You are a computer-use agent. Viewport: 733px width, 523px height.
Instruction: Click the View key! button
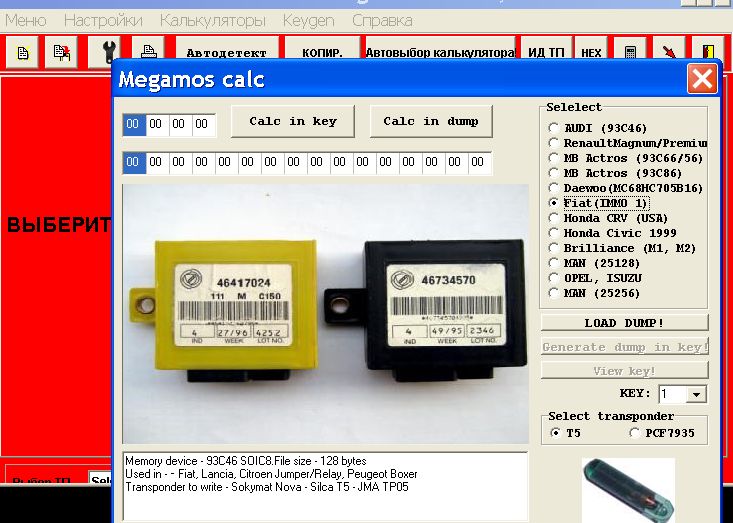[x=625, y=371]
